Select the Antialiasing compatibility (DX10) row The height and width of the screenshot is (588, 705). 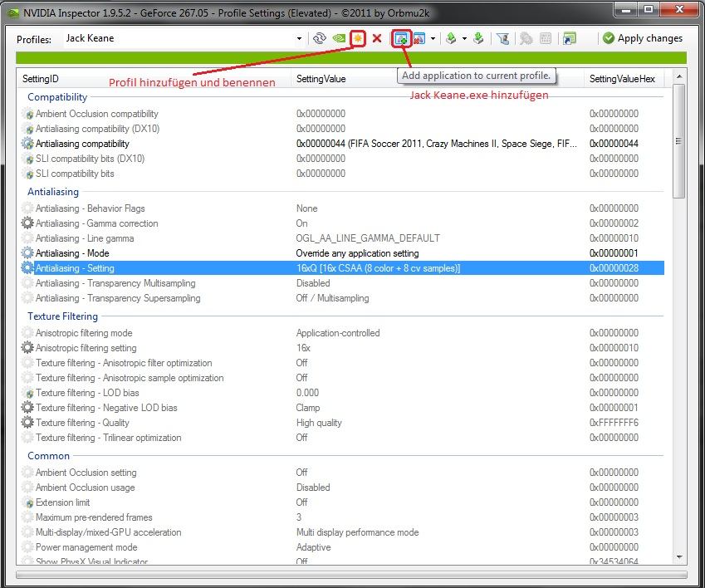pos(343,129)
